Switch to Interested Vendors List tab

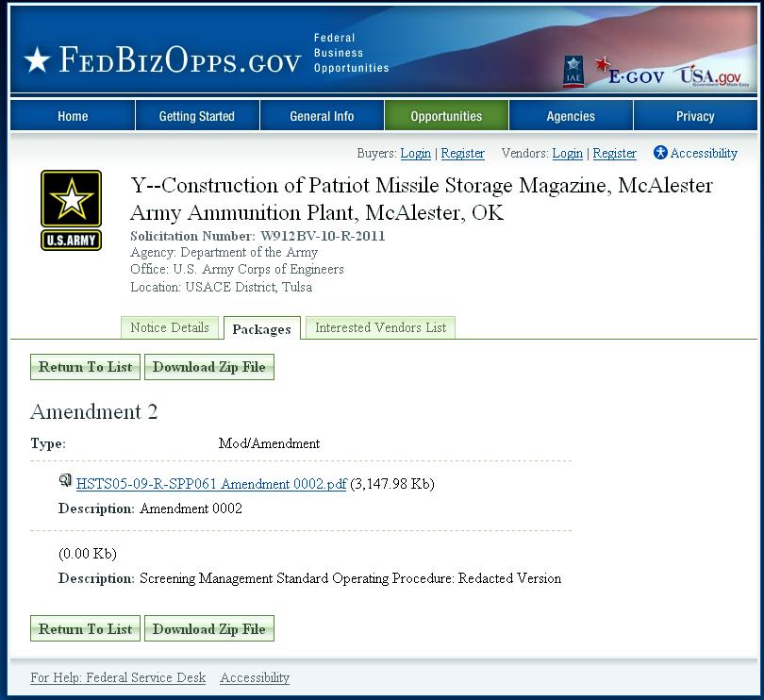point(380,328)
